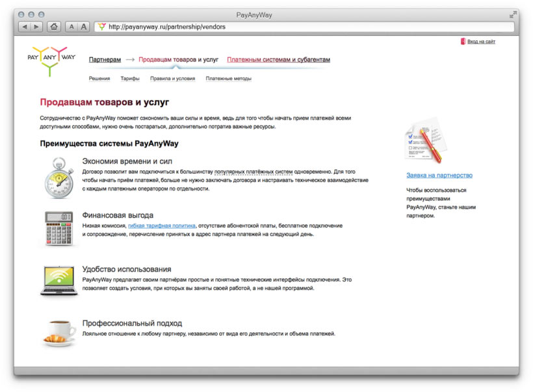Go to the browser home page
This screenshot has width=533, height=392.
point(54,27)
